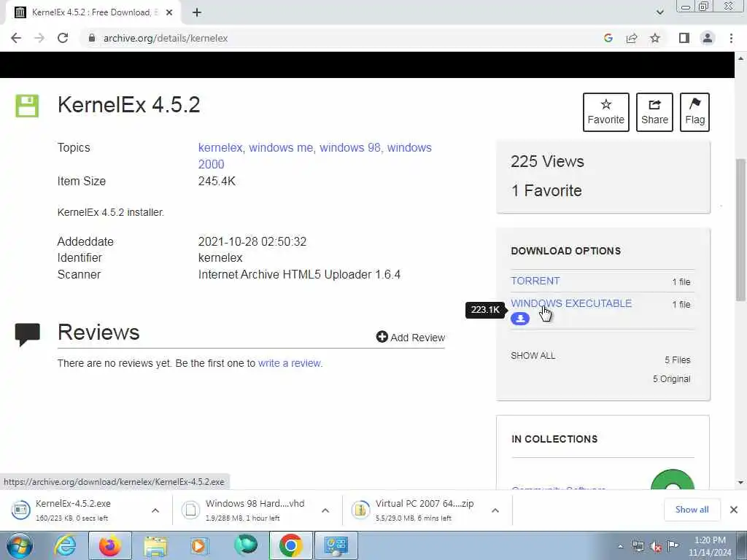This screenshot has height=560, width=747.
Task: Click the browser forward arrow
Action: 39,38
